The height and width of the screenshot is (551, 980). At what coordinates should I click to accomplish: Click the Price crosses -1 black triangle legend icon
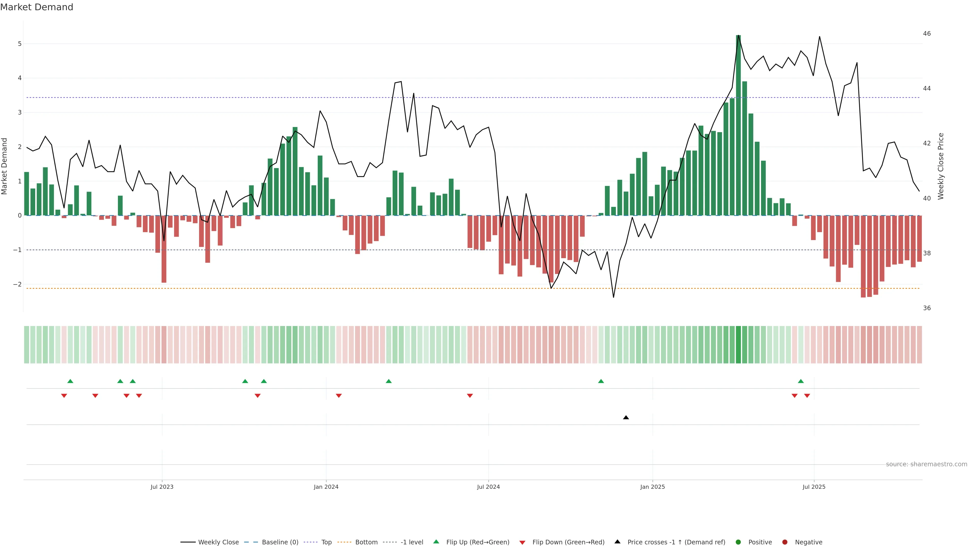coord(617,542)
